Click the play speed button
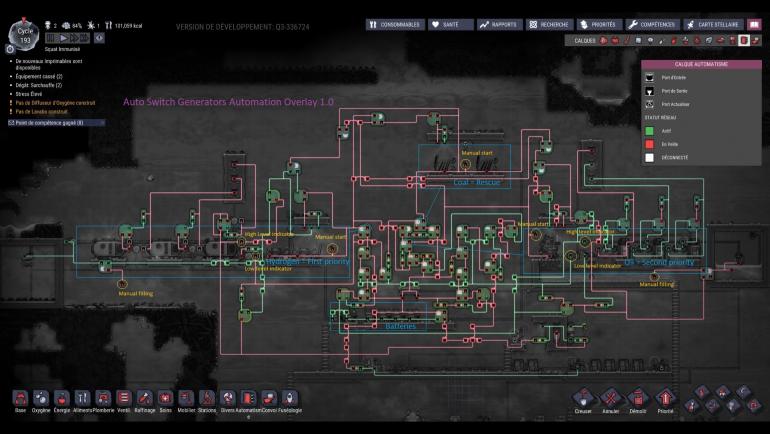770x434 pixels. click(x=63, y=38)
